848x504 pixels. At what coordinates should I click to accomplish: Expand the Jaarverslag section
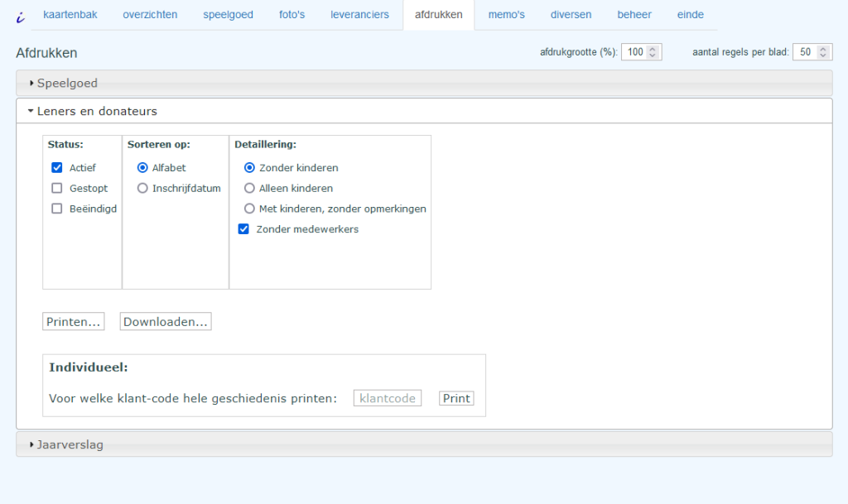point(424,444)
